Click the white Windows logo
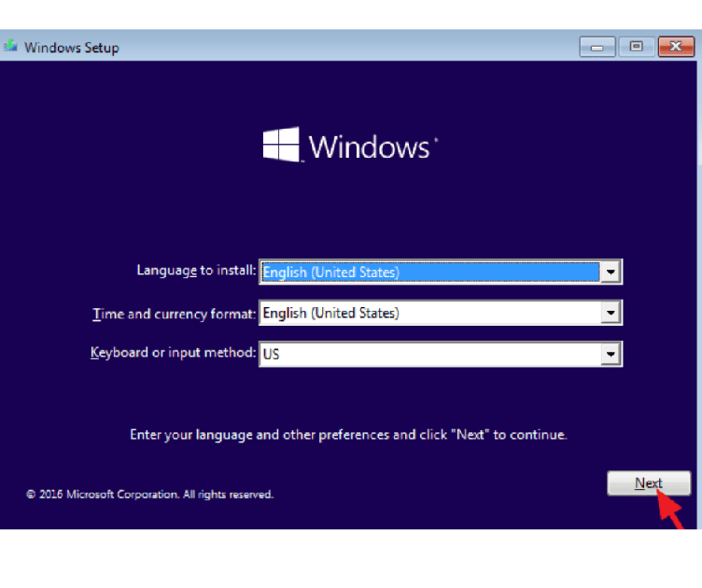The height and width of the screenshot is (588, 702). (x=280, y=145)
